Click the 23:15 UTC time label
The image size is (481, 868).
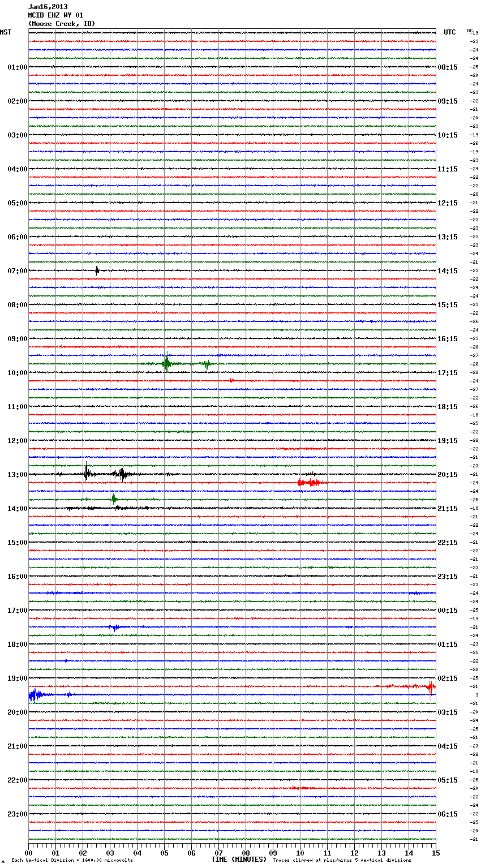pyautogui.click(x=448, y=577)
